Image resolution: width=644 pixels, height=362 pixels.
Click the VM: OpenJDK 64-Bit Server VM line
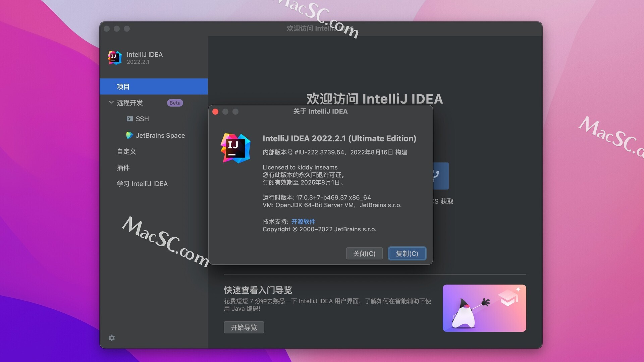point(332,205)
